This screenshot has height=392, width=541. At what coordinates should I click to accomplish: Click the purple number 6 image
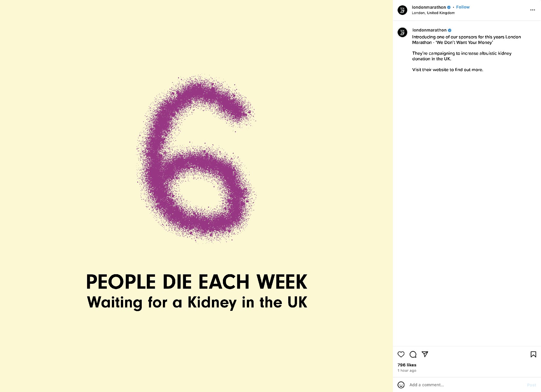(196, 159)
